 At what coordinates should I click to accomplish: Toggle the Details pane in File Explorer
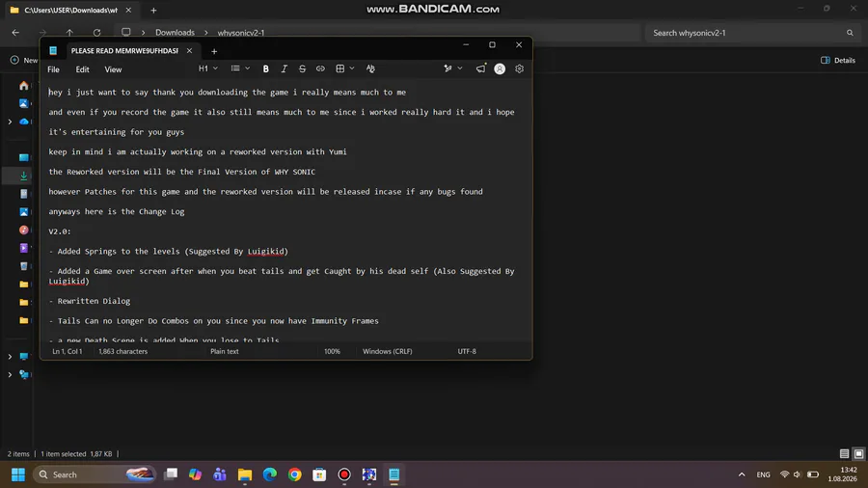(x=837, y=61)
